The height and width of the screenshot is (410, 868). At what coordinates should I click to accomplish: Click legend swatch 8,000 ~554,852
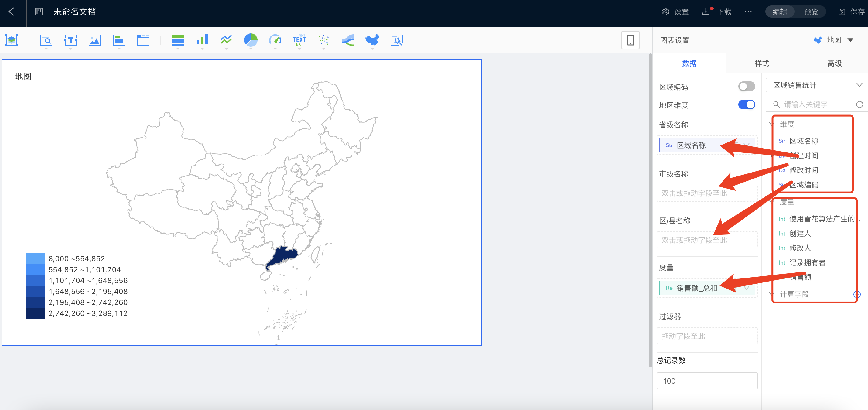point(36,258)
